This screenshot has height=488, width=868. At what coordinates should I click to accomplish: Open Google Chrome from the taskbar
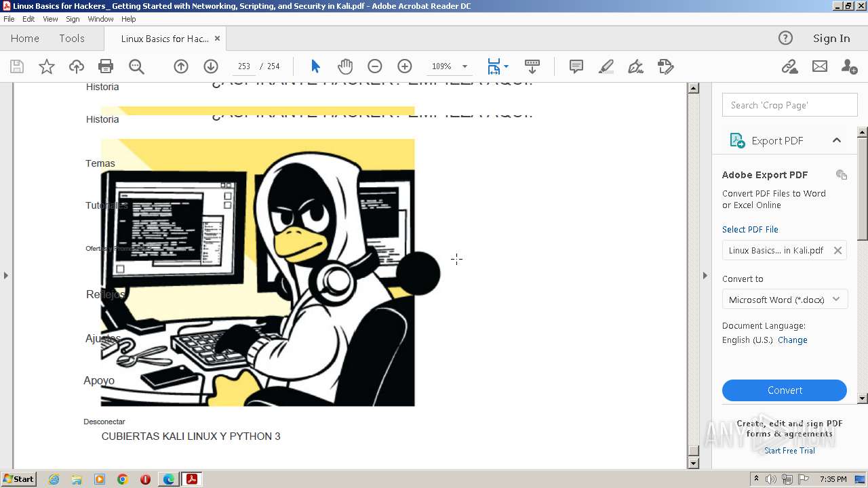coord(122,479)
